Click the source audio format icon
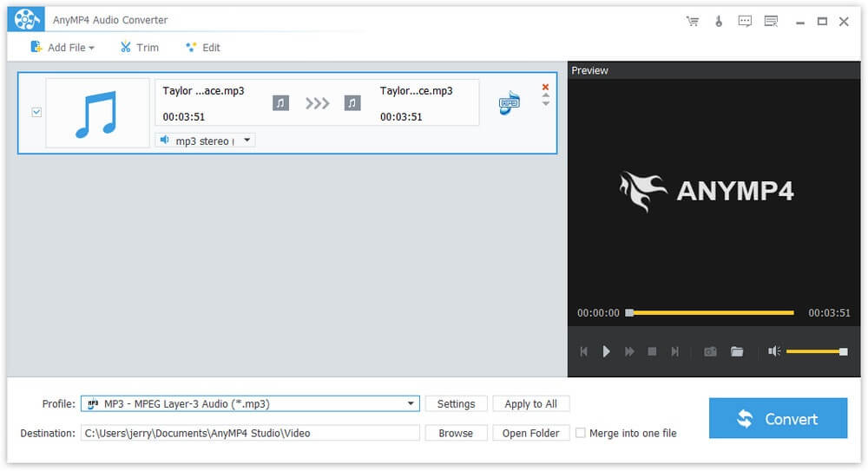The width and height of the screenshot is (868, 471). [280, 103]
